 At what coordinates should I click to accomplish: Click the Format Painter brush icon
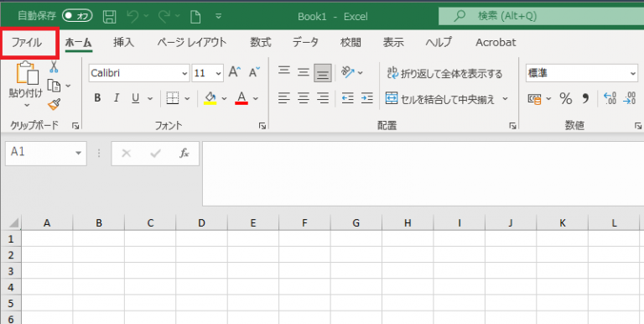pos(55,104)
